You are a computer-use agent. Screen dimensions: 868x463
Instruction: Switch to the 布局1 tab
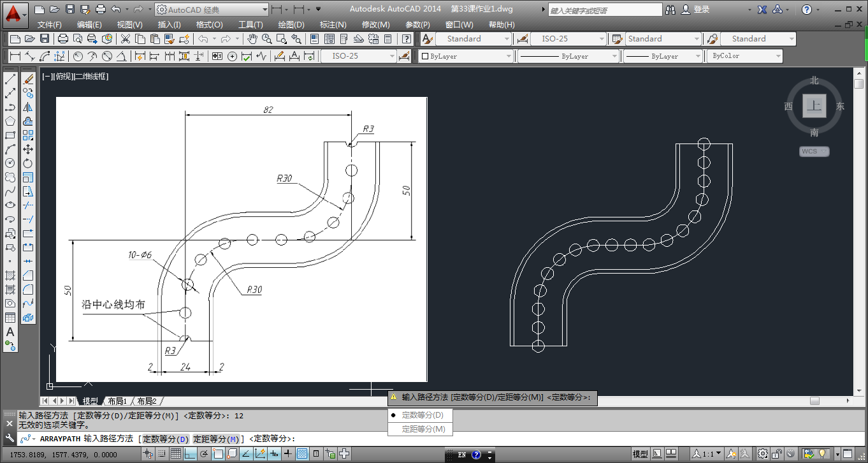pos(117,401)
